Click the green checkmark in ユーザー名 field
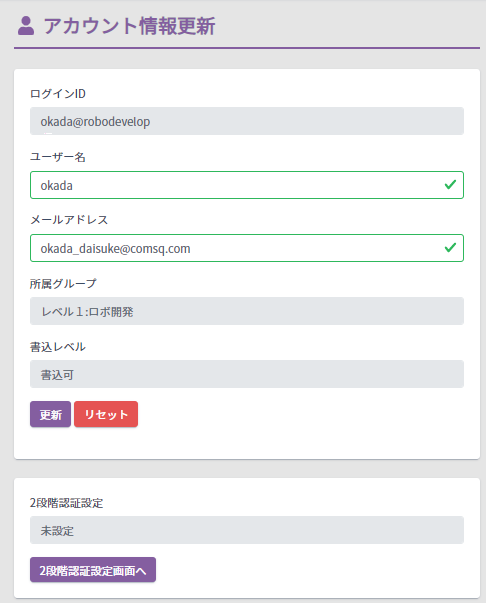Viewport: 487px width, 603px height. 450,185
